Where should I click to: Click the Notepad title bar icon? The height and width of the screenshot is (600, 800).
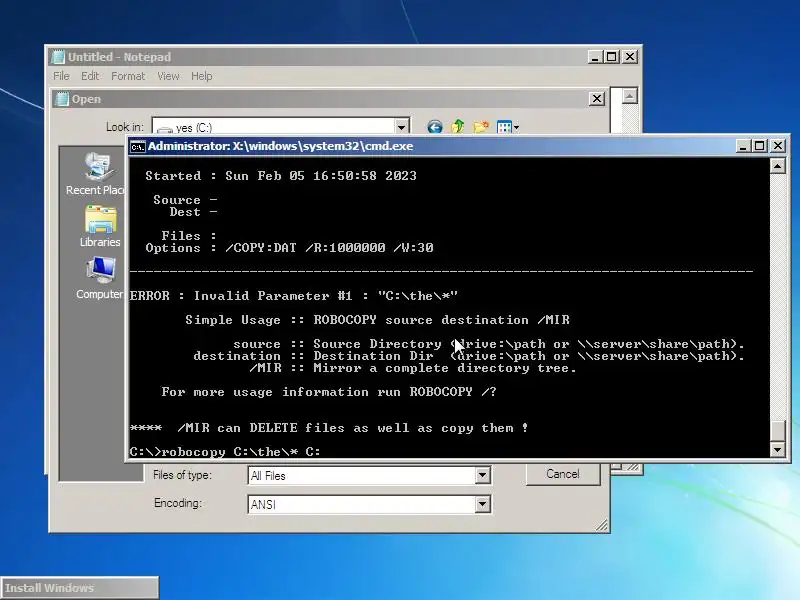pyautogui.click(x=58, y=57)
